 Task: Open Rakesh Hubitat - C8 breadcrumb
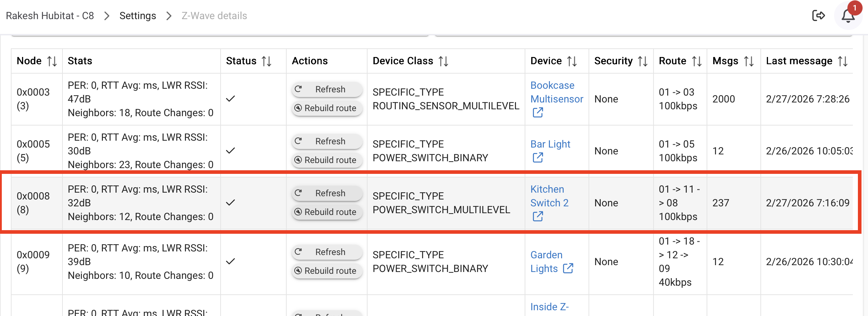pos(50,16)
